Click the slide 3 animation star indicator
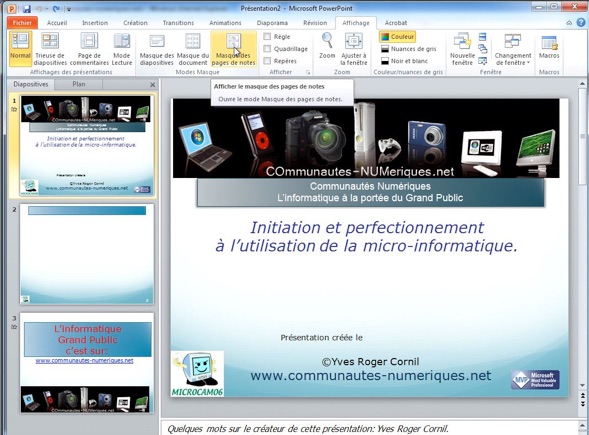The width and height of the screenshot is (589, 435). coord(14,327)
